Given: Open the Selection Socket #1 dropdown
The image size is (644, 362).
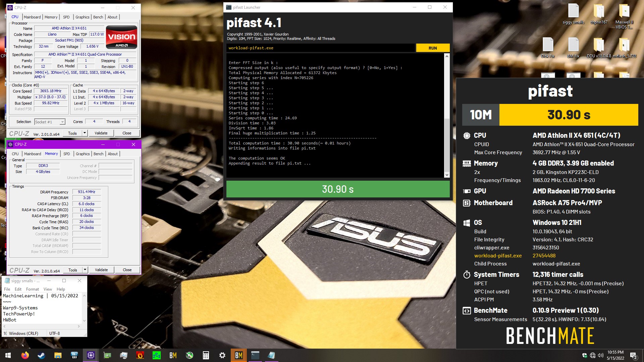Looking at the screenshot, I should tap(50, 122).
